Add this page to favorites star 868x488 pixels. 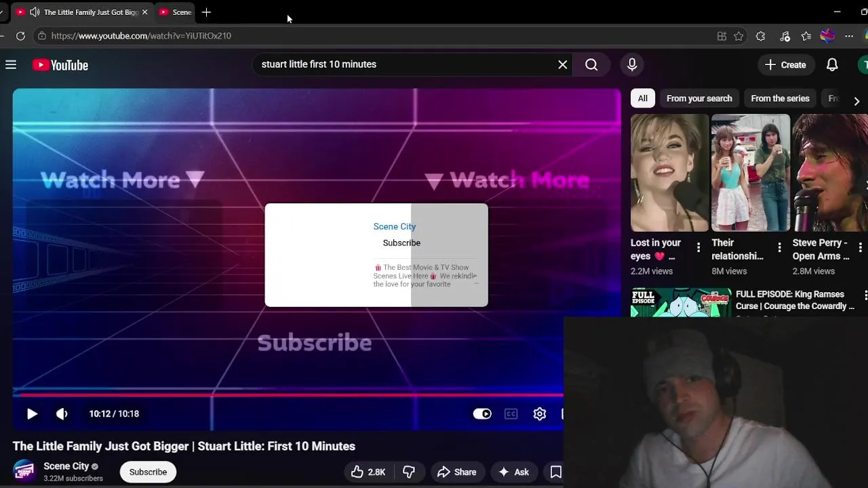(738, 36)
